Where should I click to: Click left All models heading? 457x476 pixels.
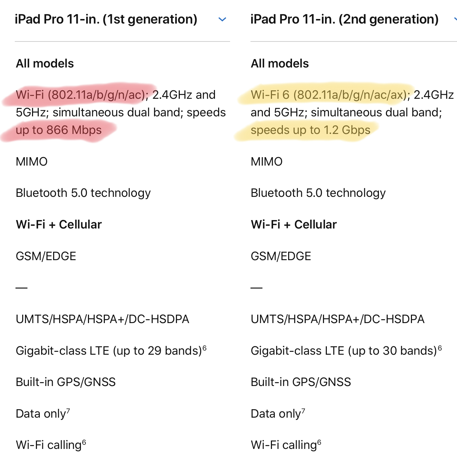pos(45,64)
